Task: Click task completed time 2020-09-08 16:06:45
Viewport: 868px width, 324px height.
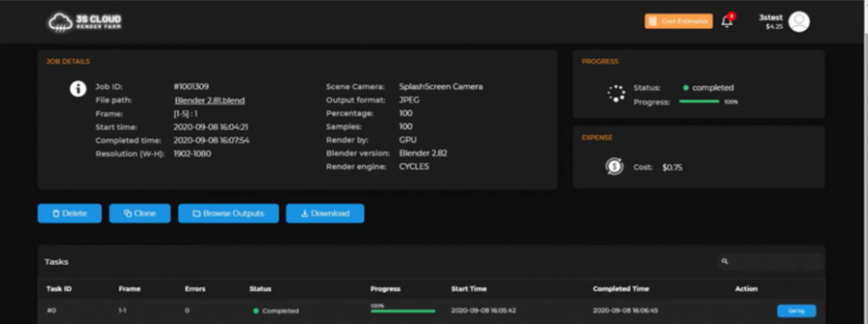Action: [626, 310]
